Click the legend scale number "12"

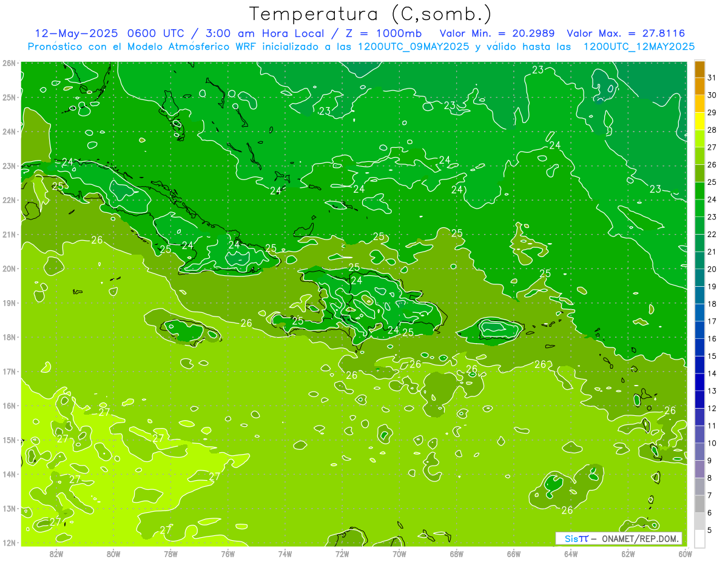tap(712, 408)
